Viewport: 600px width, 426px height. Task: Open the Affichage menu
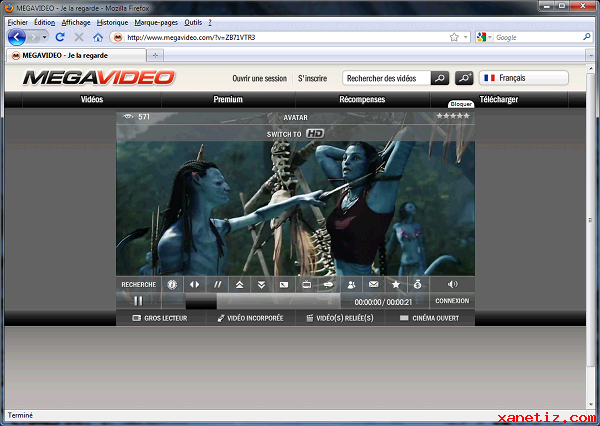(x=76, y=23)
